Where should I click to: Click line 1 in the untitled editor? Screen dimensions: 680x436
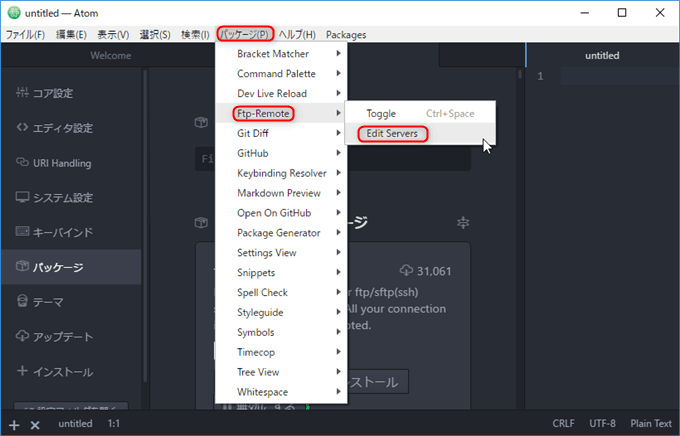pos(620,76)
